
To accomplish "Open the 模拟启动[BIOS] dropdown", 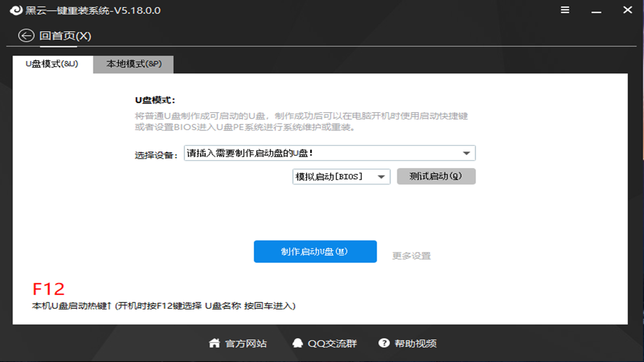I will 341,176.
